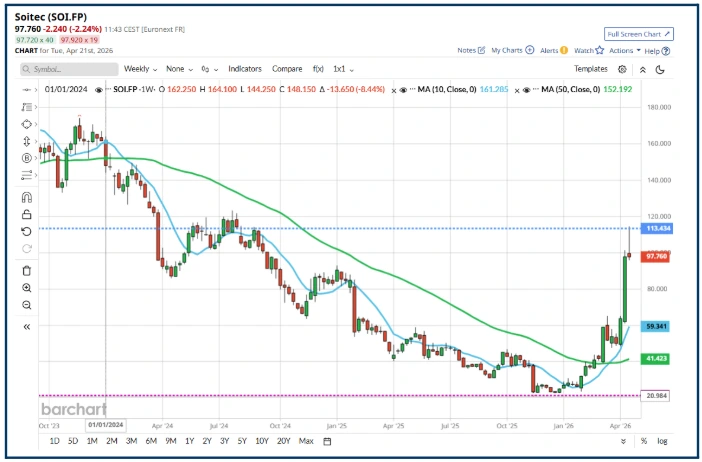Image resolution: width=702 pixels, height=462 pixels.
Task: Add Soitec to Watch list
Action: (589, 50)
